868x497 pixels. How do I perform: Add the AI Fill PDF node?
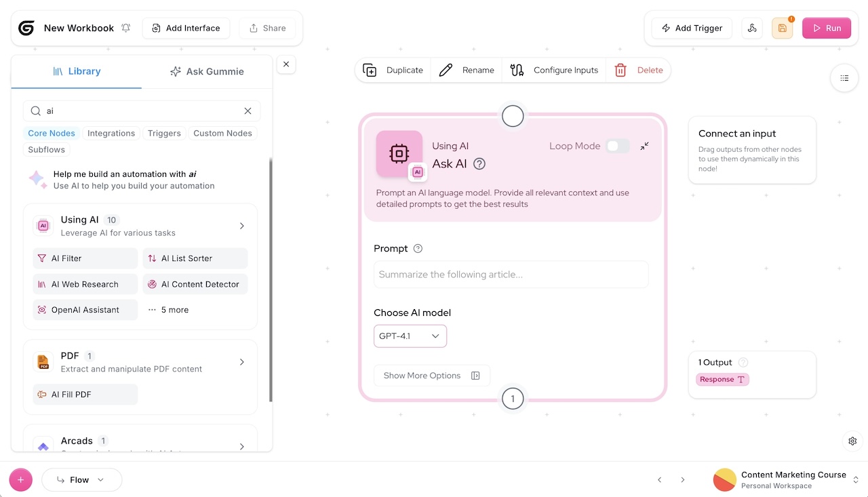pyautogui.click(x=85, y=395)
